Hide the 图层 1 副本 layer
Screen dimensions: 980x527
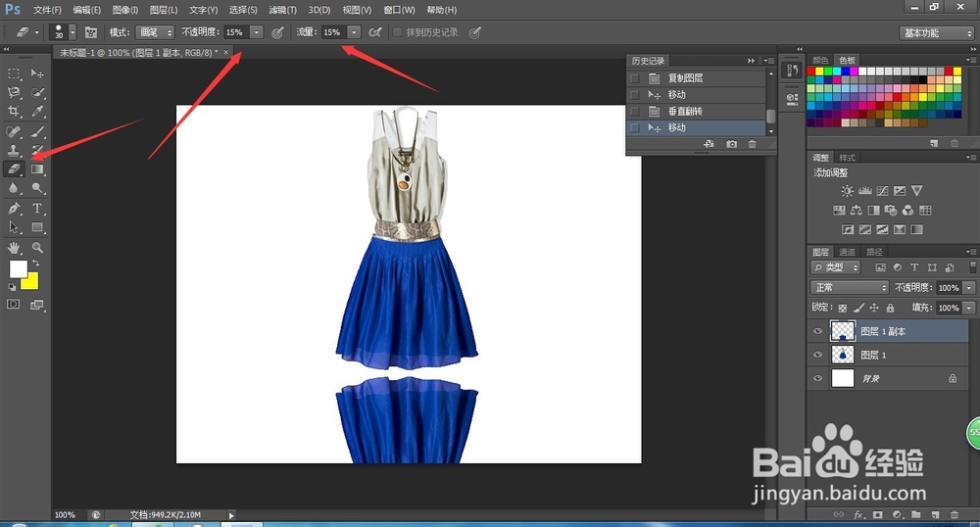[817, 331]
